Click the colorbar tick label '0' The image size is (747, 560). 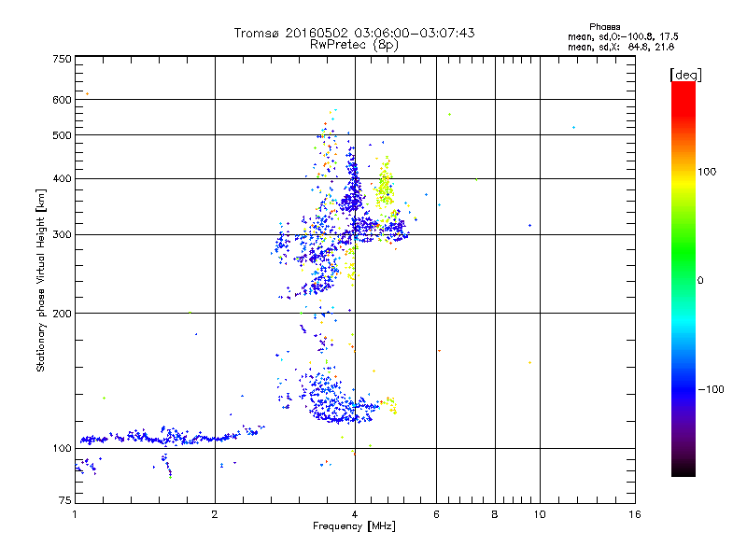(700, 281)
